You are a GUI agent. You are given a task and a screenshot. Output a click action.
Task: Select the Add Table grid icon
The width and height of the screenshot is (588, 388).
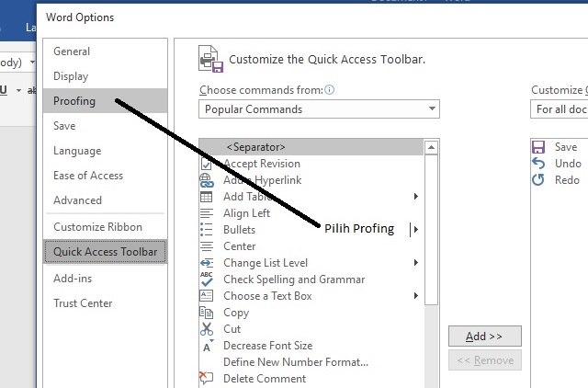(206, 197)
